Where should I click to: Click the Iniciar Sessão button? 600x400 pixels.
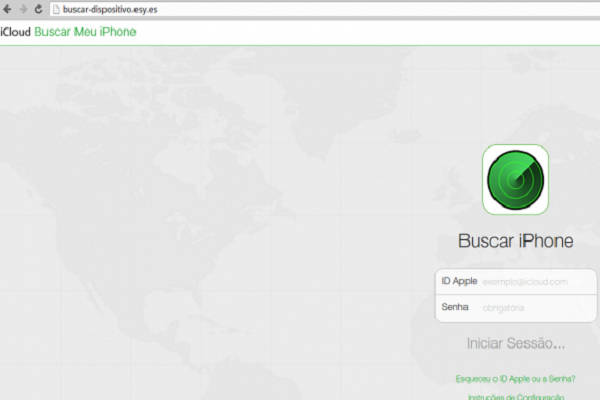(515, 343)
